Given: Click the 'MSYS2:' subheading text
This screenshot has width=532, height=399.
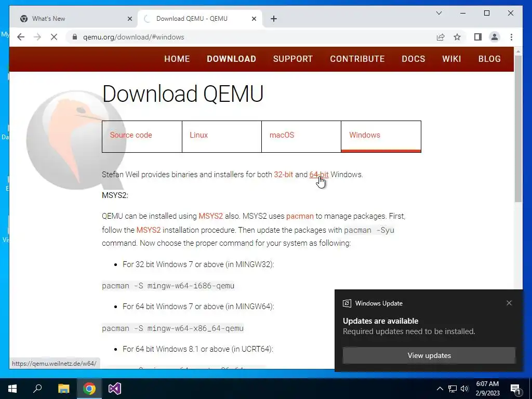Looking at the screenshot, I should (115, 195).
